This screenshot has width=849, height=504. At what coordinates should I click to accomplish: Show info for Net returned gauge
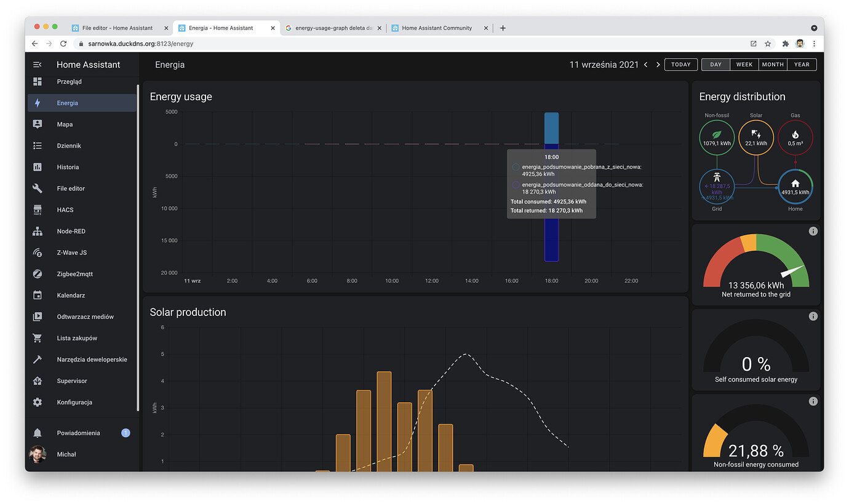pyautogui.click(x=813, y=230)
